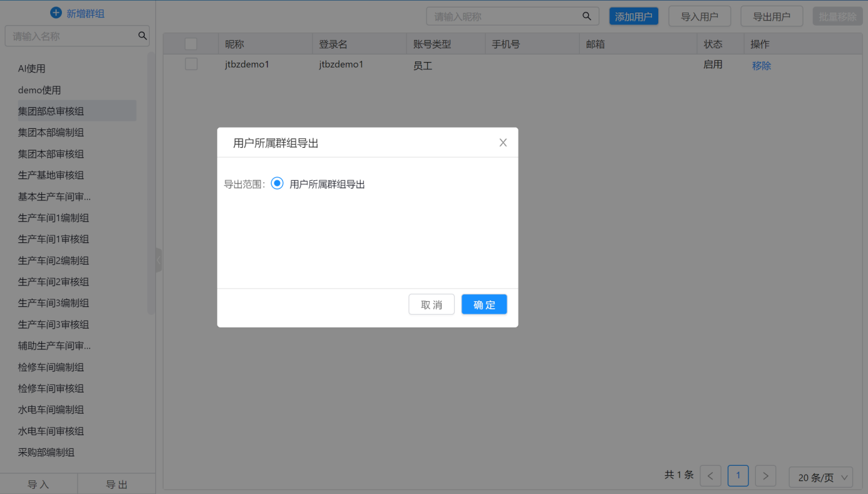Click the 导入 tab at sidebar bottom

click(x=38, y=484)
